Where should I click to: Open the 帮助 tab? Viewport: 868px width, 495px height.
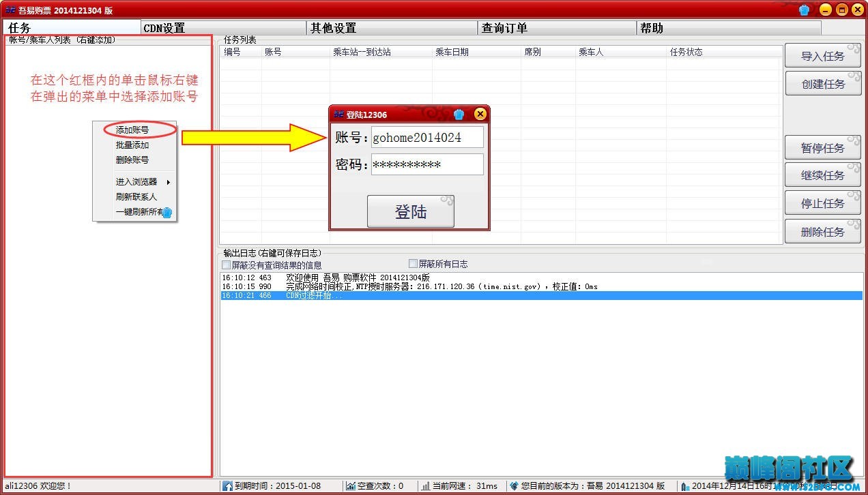(x=729, y=28)
